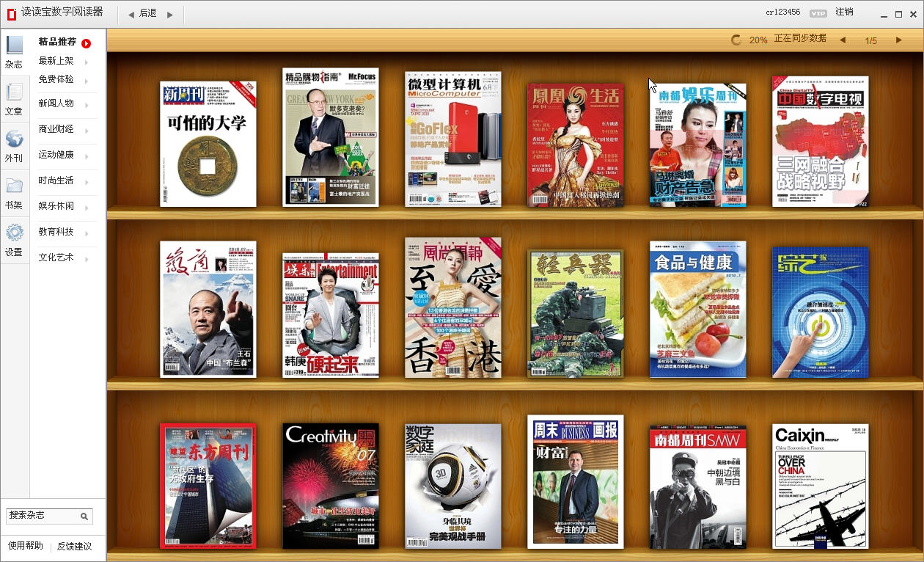Select the 精品推荐 category
The height and width of the screenshot is (562, 924).
coord(58,42)
